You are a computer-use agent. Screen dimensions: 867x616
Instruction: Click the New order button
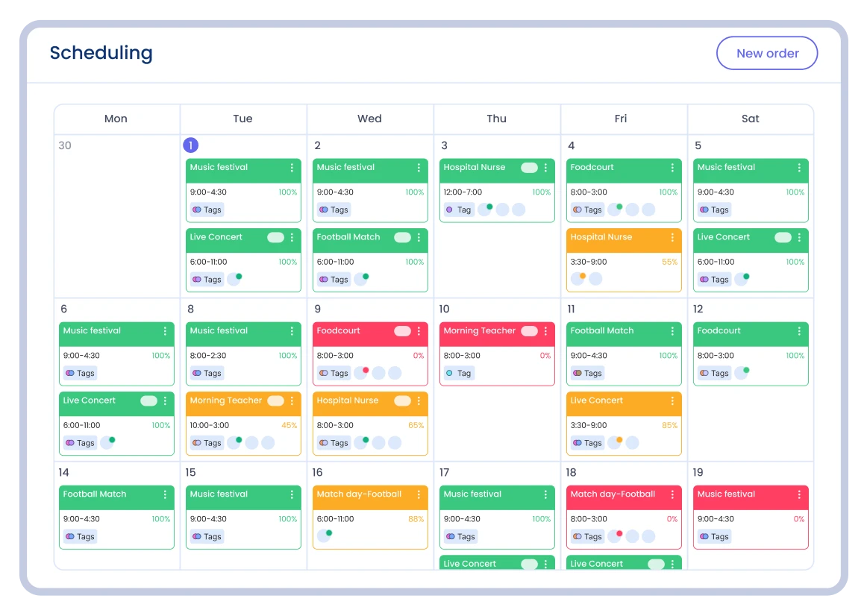[766, 53]
